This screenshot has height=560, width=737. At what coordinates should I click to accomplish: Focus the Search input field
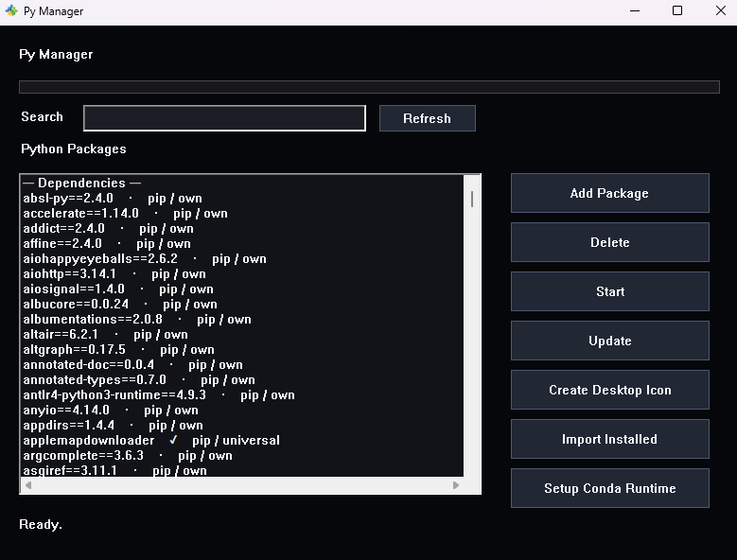pos(224,118)
